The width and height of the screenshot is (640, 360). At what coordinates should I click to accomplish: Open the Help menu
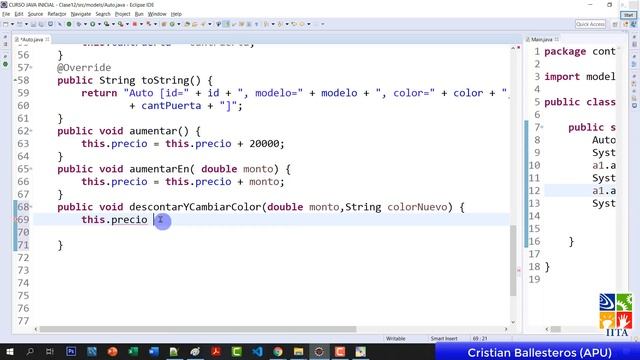(176, 14)
